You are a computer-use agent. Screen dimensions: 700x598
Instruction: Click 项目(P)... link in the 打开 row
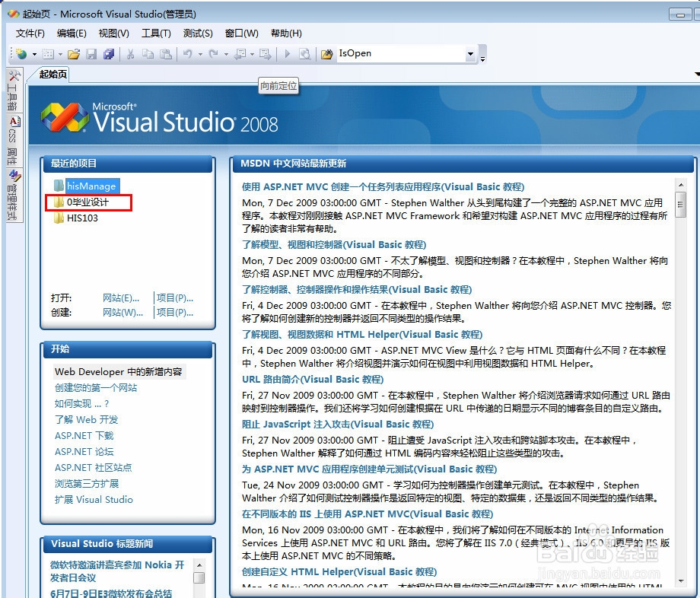[174, 298]
